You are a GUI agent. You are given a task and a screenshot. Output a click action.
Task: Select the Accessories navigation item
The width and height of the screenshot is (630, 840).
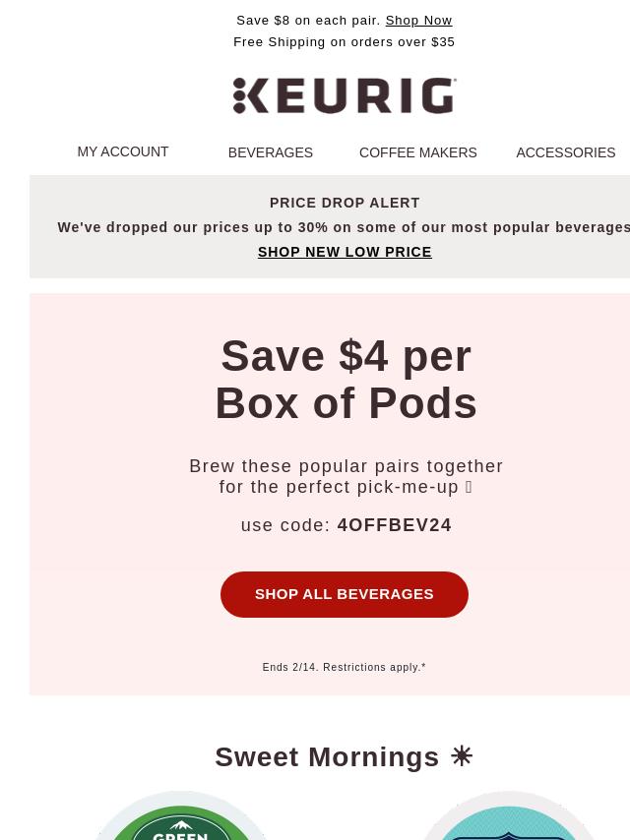click(566, 152)
